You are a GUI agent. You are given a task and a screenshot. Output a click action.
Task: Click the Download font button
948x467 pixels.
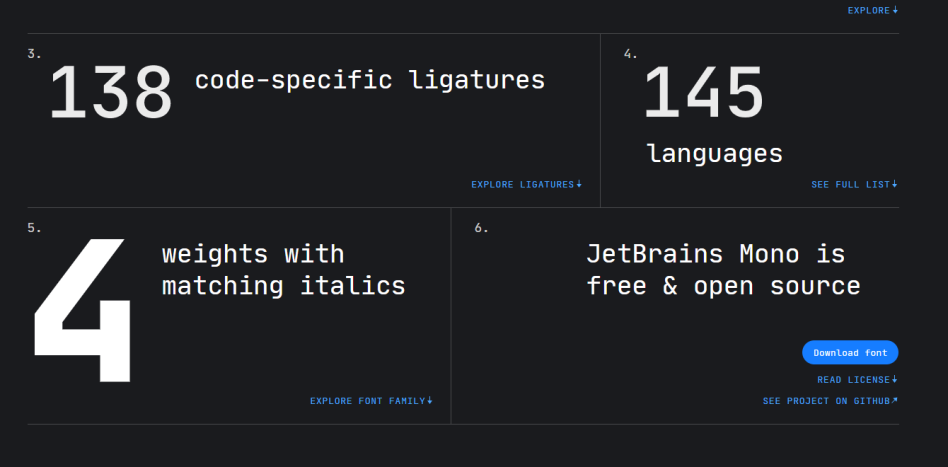850,353
